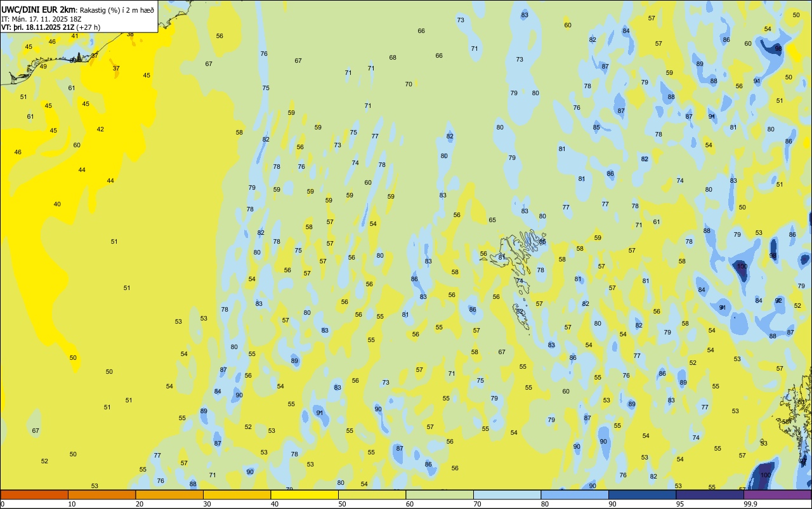Pick the 90–95 dark blue legend swatch
Image resolution: width=812 pixels, height=509 pixels.
[x=642, y=494]
